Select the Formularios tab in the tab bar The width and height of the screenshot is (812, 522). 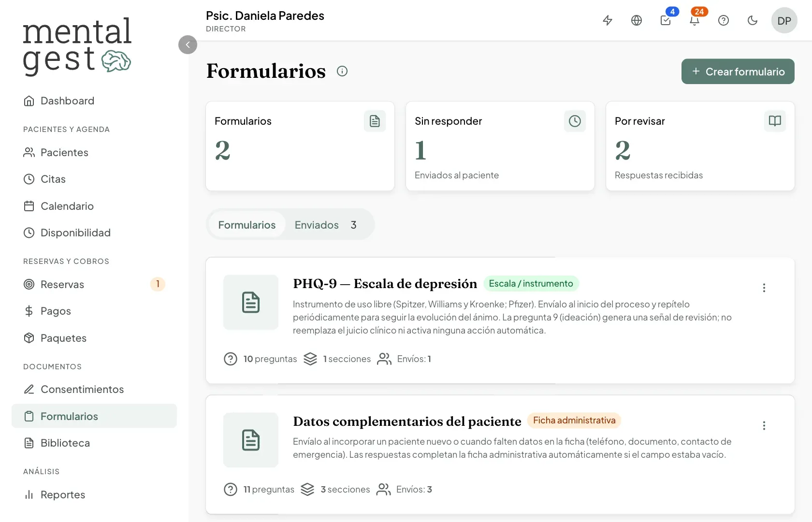point(247,225)
